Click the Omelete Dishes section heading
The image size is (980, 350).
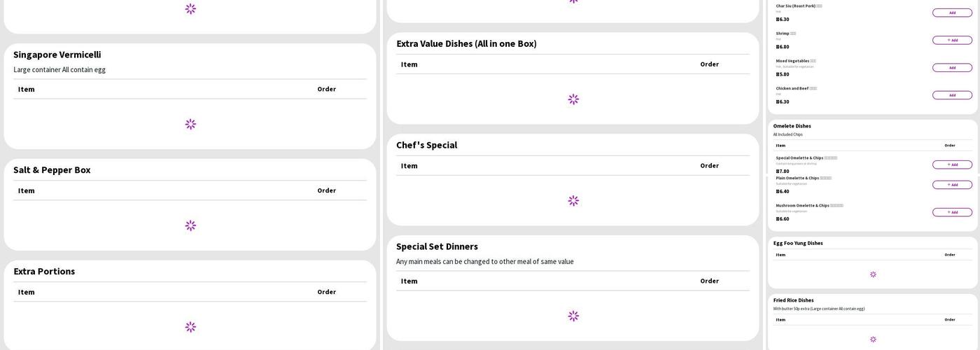pyautogui.click(x=792, y=126)
